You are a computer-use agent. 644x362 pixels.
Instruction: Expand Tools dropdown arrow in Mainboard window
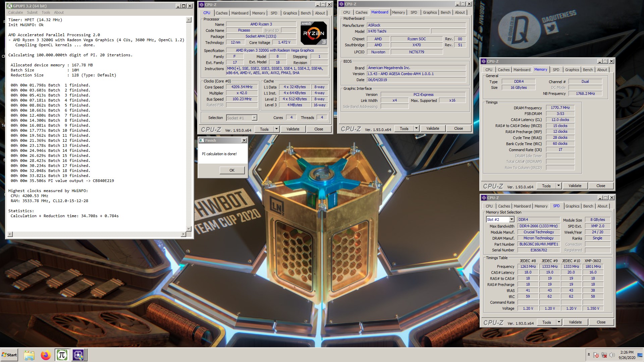[x=416, y=128]
